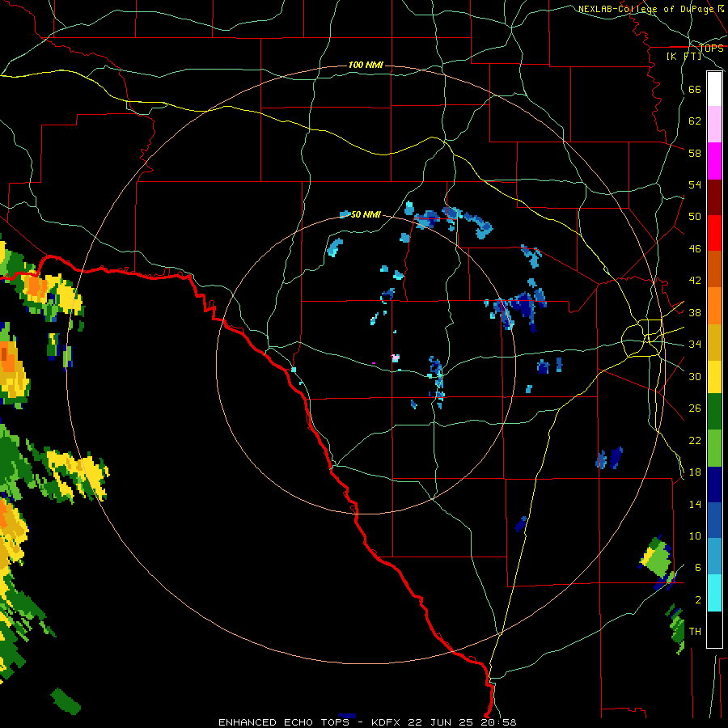This screenshot has width=728, height=728.
Task: Click legend value 38
Action: coord(695,312)
